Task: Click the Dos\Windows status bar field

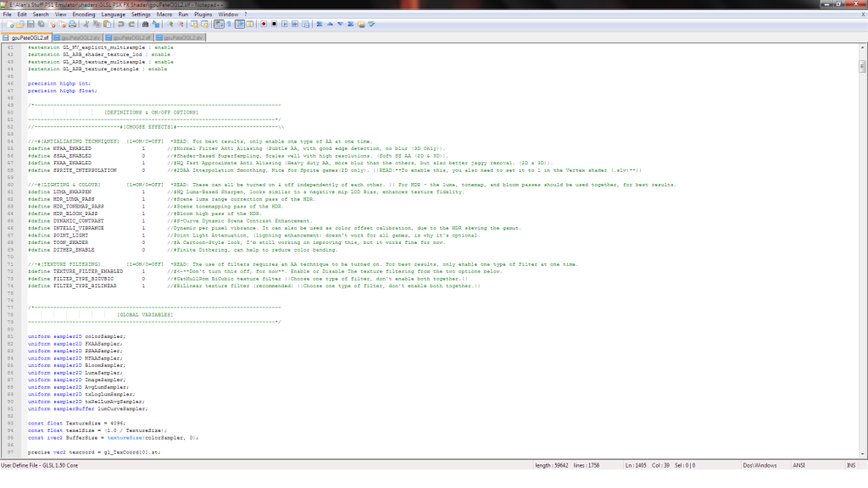Action: point(759,465)
